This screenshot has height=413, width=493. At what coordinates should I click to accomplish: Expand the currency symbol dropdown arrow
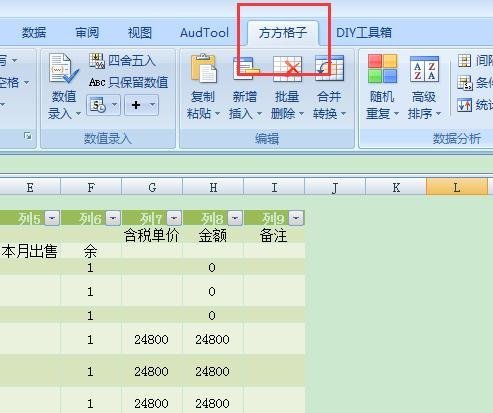coord(114,105)
